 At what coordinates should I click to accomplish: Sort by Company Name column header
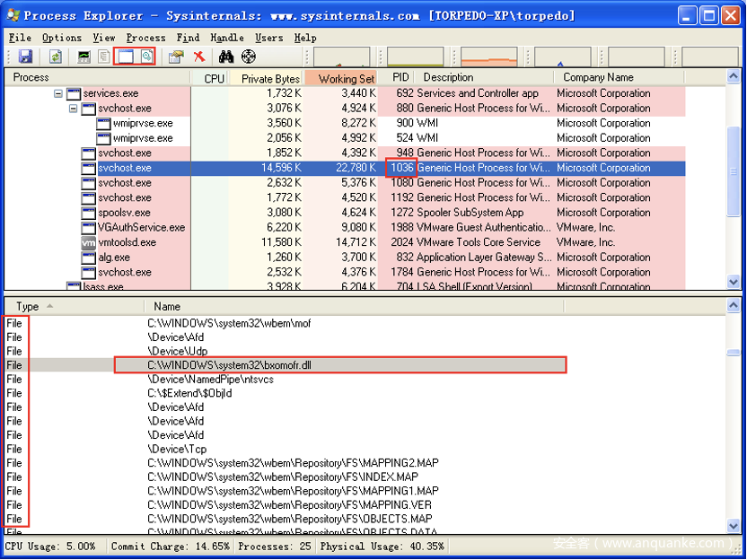[619, 77]
